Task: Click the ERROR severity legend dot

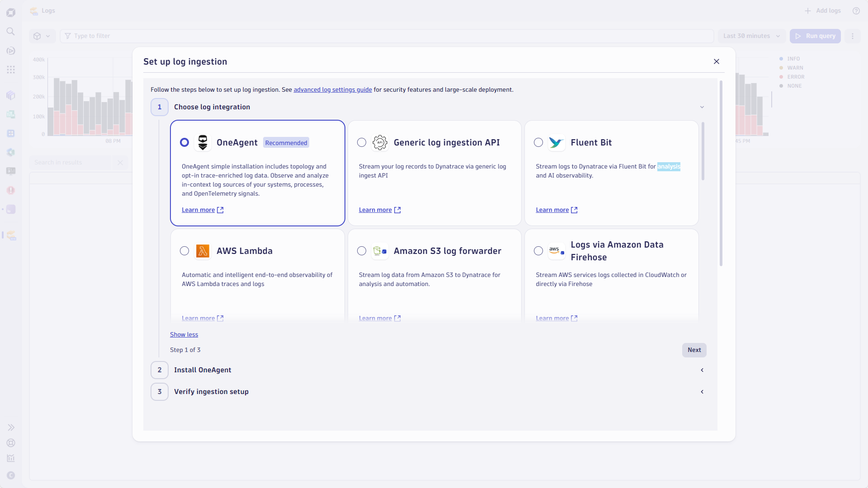Action: pyautogui.click(x=781, y=77)
